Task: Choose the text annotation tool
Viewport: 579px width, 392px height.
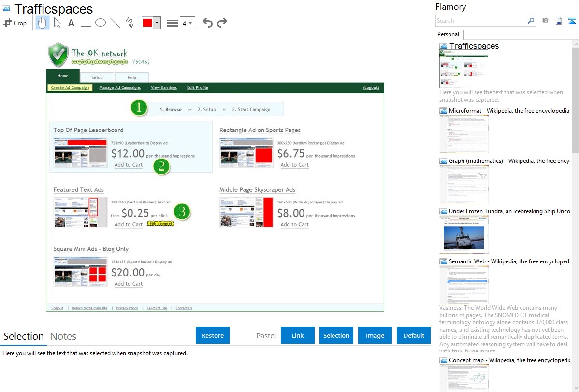Action: click(x=71, y=23)
